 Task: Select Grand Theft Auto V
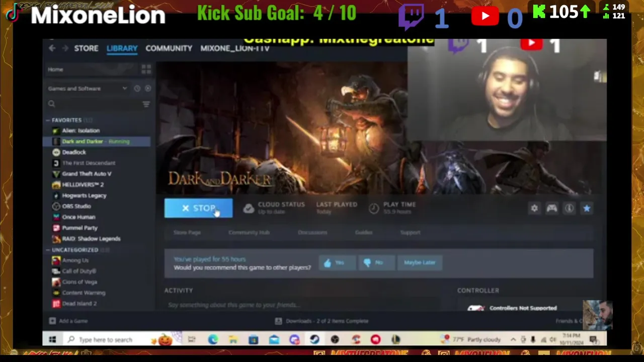point(87,174)
